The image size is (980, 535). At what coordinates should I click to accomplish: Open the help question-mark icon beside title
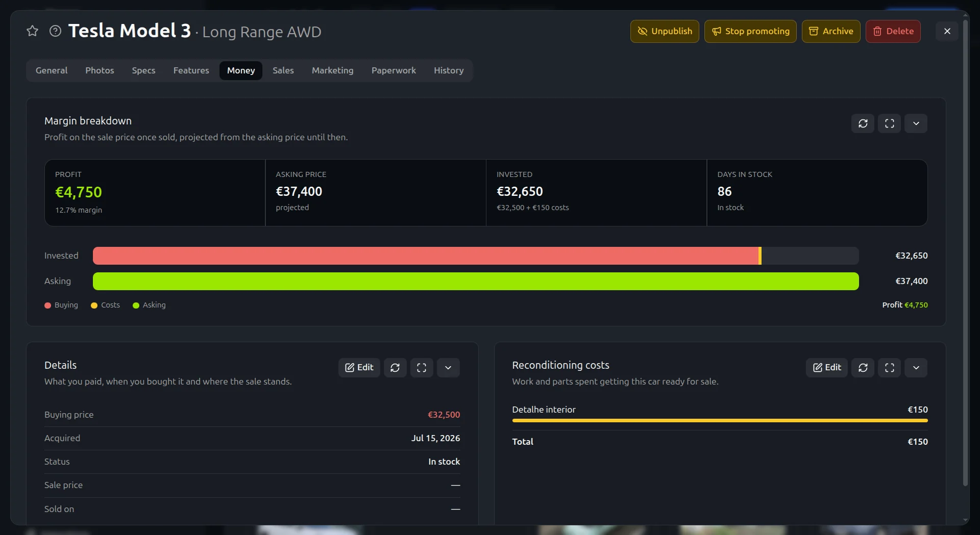tap(55, 31)
